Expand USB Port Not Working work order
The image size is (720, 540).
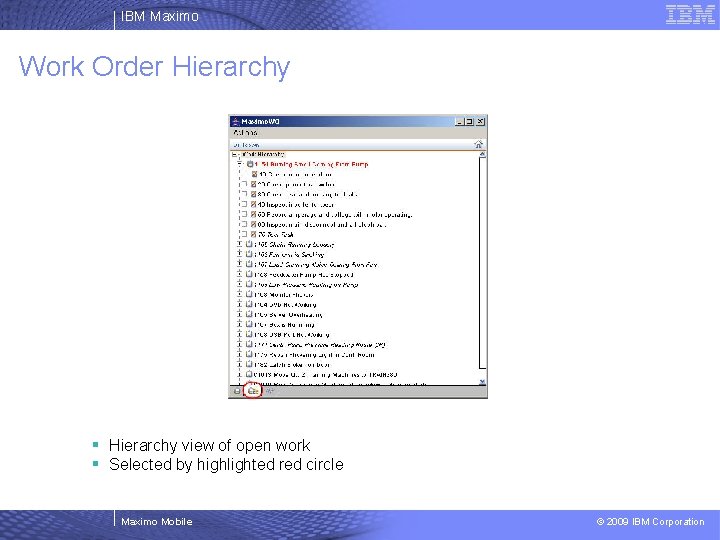239,334
